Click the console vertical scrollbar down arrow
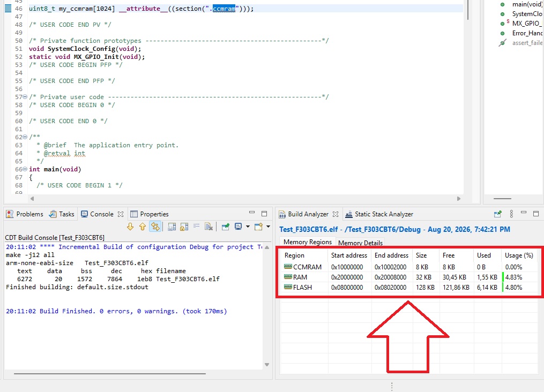544x392 pixels. point(267,365)
